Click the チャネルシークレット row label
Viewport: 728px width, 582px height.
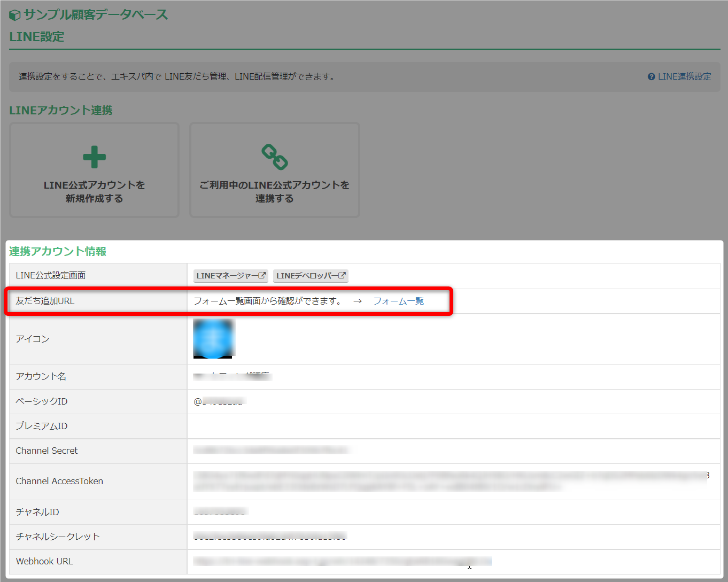[x=58, y=537]
